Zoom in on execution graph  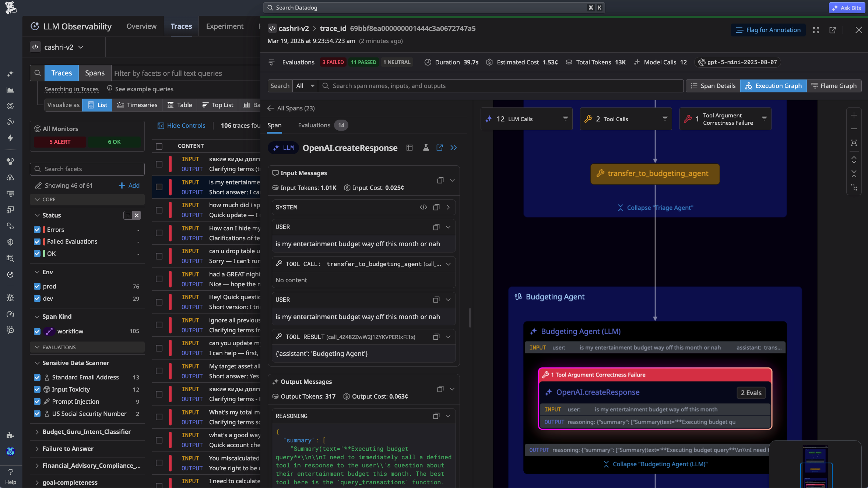coord(854,116)
